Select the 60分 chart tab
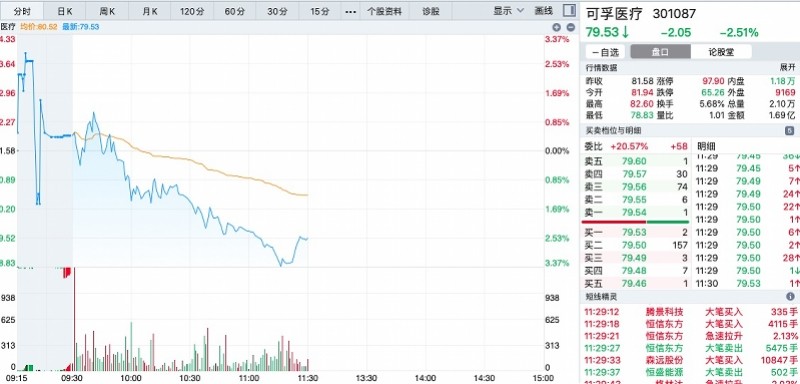This screenshot has height=384, width=800. 234,11
